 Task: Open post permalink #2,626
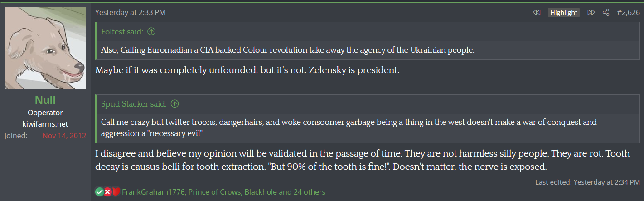click(x=628, y=13)
